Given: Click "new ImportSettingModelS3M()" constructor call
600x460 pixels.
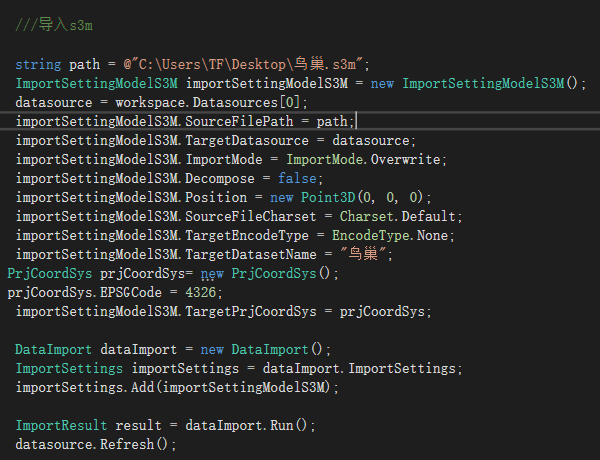Looking at the screenshot, I should 474,83.
